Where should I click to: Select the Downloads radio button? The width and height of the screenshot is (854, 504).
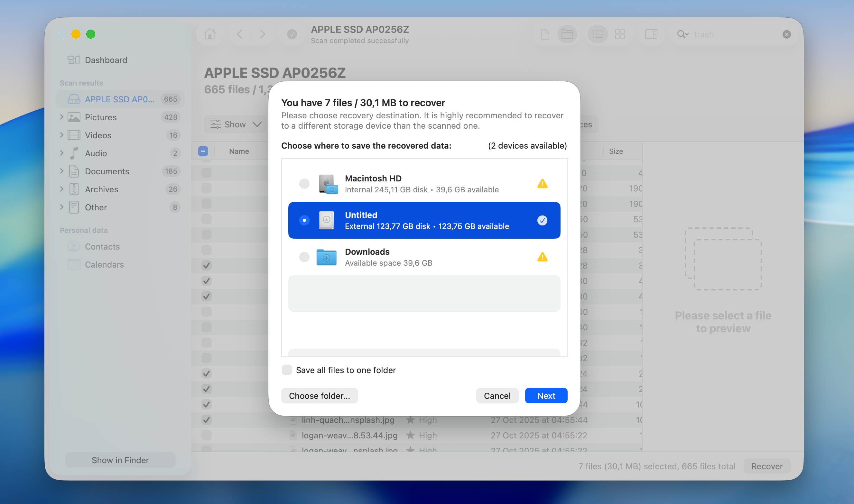(304, 257)
